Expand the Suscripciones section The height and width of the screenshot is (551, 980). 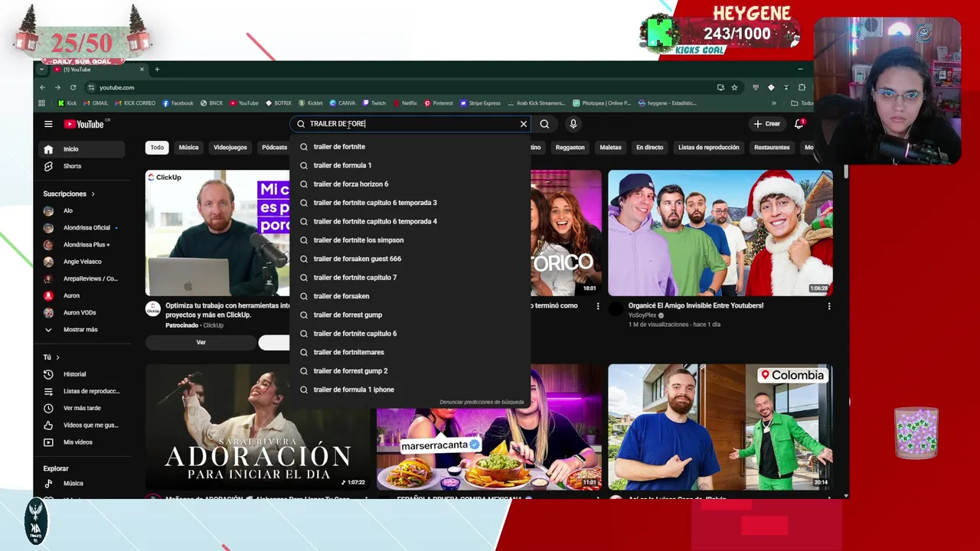pos(69,194)
